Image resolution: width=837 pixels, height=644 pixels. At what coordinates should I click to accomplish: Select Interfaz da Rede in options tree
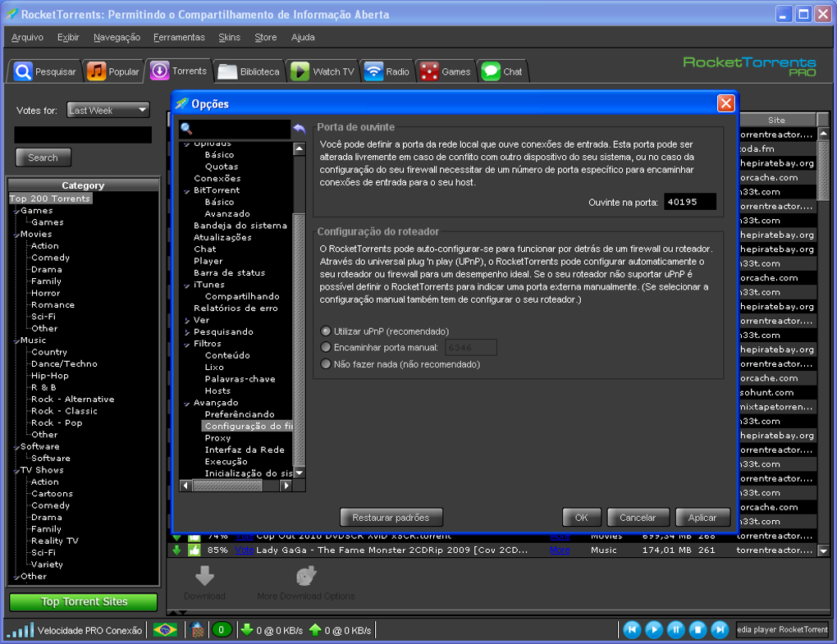245,450
